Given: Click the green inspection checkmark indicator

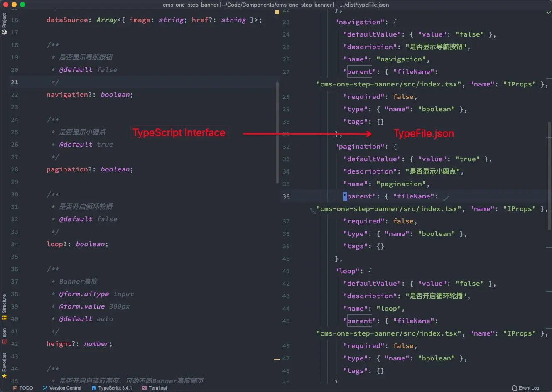Looking at the screenshot, I should (549, 12).
